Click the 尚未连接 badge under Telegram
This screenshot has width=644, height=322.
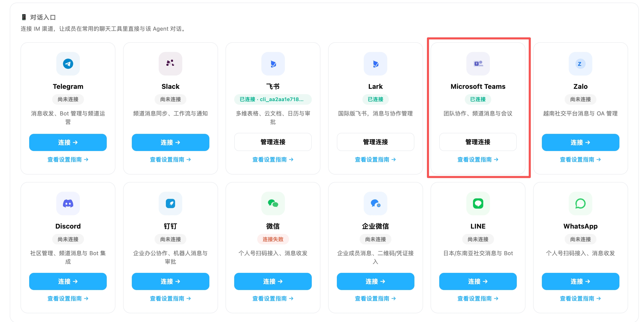(68, 99)
